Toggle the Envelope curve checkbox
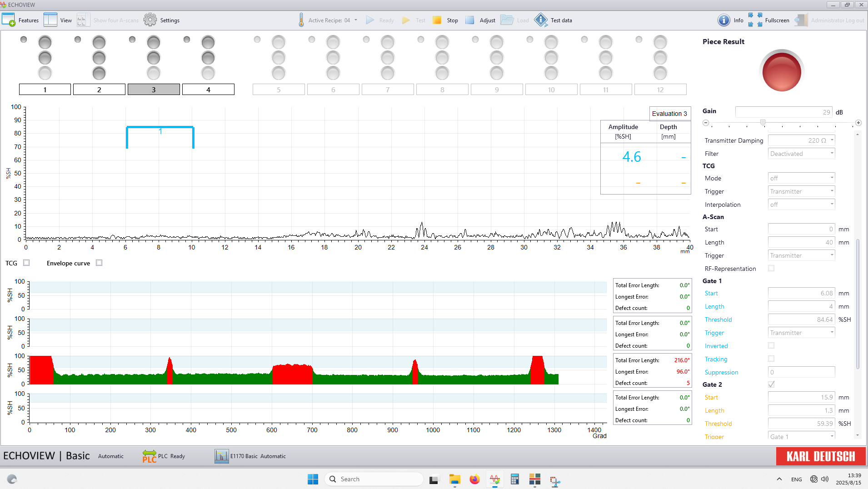 coord(99,263)
